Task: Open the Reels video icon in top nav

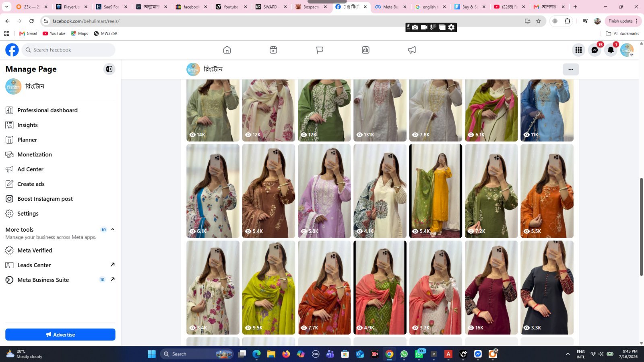Action: tap(273, 50)
